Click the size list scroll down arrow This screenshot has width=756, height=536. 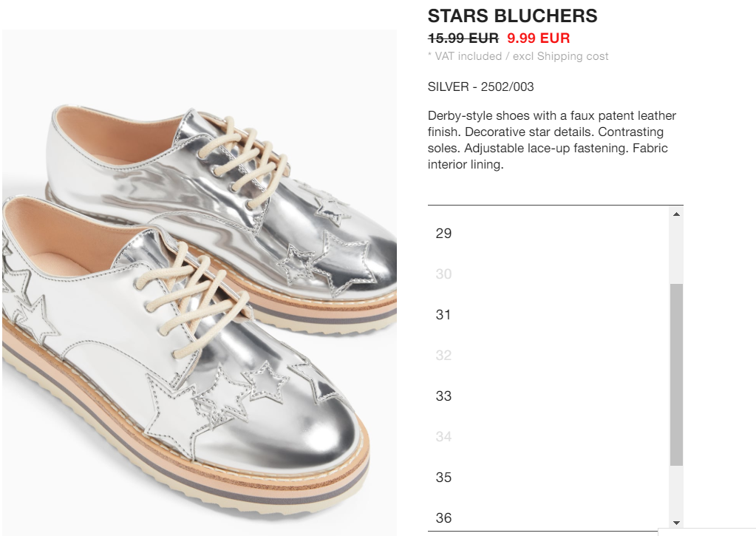[x=676, y=523]
